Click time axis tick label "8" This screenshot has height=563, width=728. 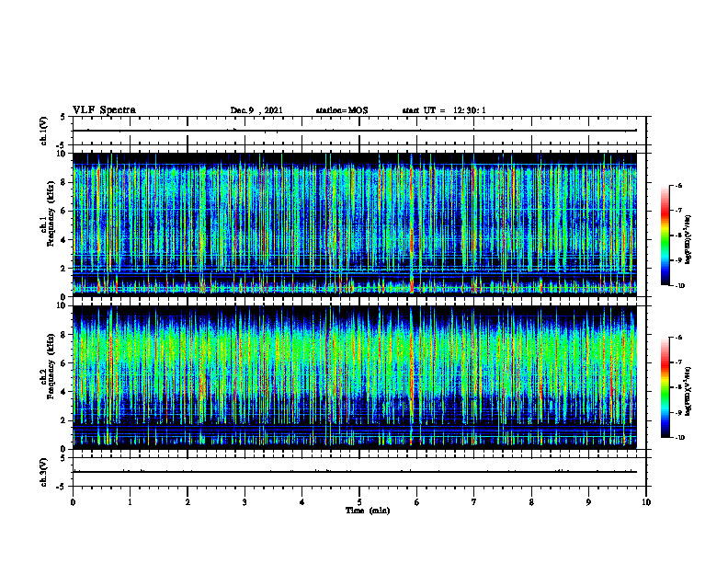click(531, 502)
